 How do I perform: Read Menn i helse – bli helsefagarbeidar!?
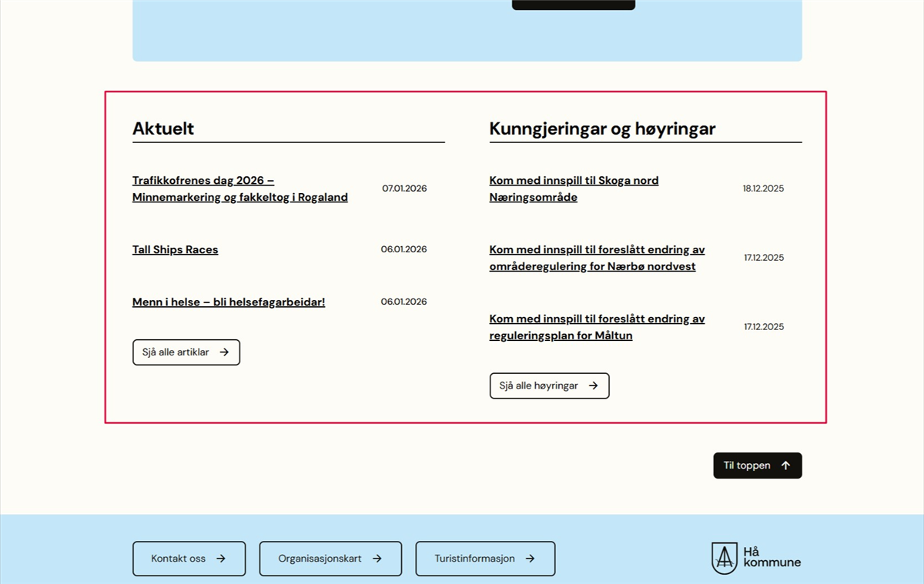point(229,302)
